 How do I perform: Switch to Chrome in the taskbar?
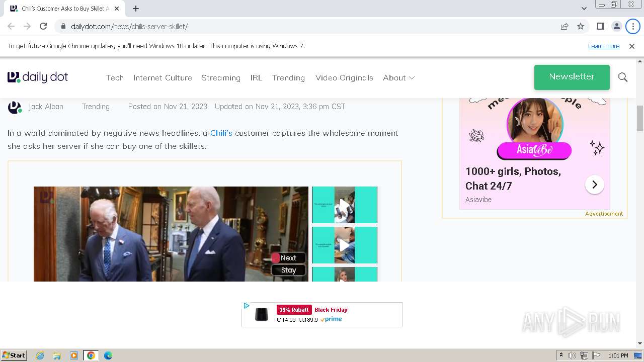[x=91, y=355]
